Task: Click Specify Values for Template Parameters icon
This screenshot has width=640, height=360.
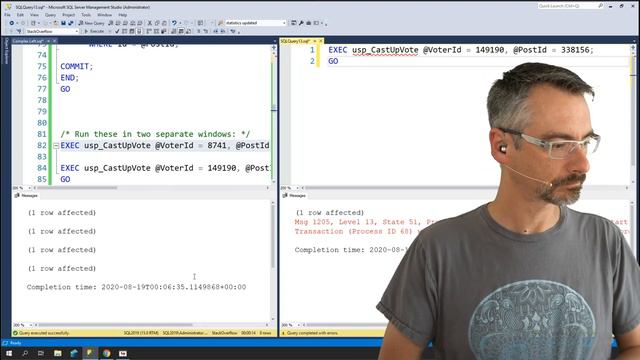Action: (233, 31)
